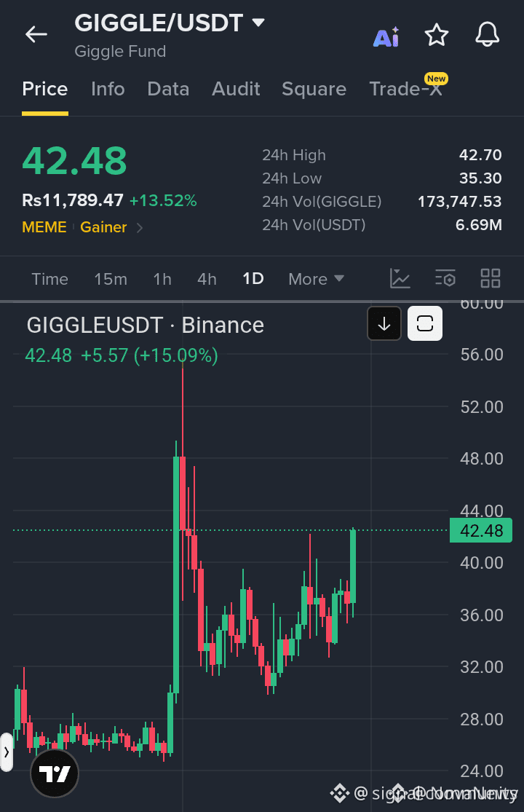Open the grid layout options icon
Screen dimensions: 524x812
tap(491, 279)
